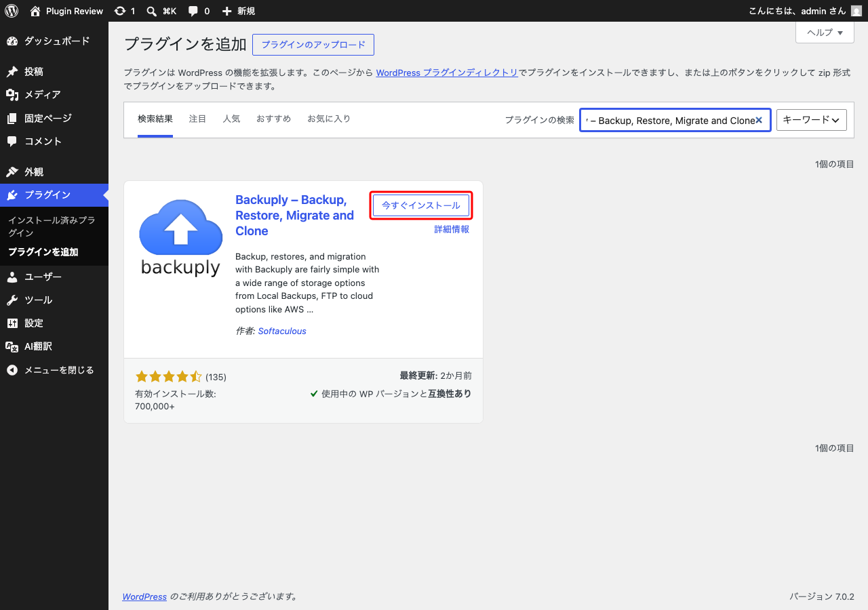Viewport: 868px width, 610px height.
Task: Click the WordPress link in the footer
Action: (x=144, y=596)
